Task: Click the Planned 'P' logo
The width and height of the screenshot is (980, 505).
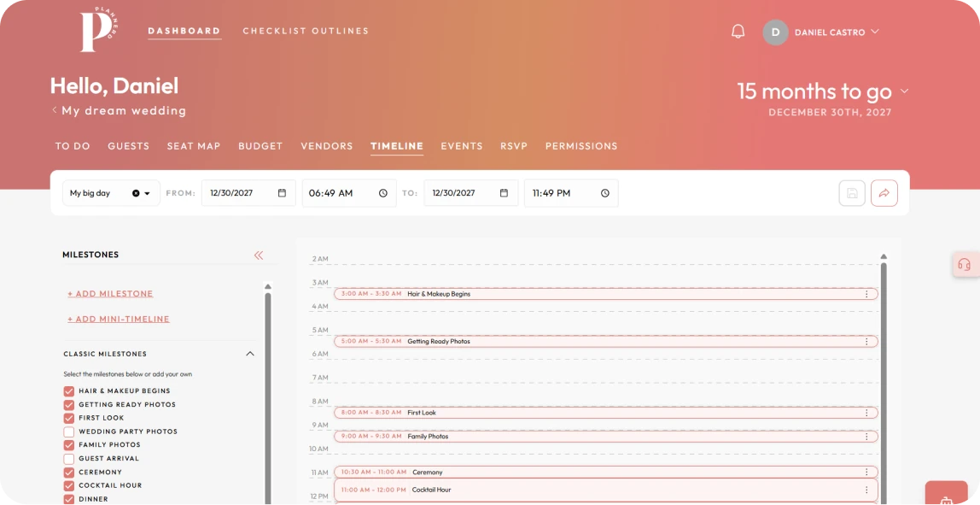Action: click(x=98, y=30)
